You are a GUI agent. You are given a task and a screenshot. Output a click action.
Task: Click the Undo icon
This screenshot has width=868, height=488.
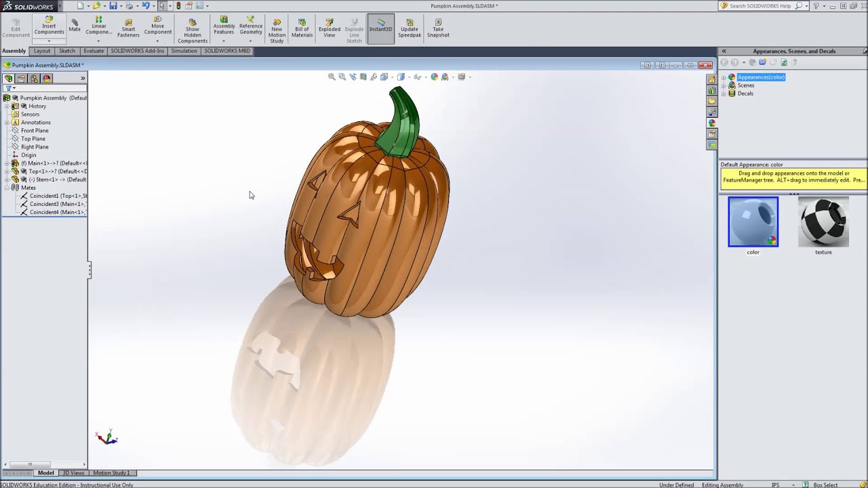pyautogui.click(x=145, y=5)
